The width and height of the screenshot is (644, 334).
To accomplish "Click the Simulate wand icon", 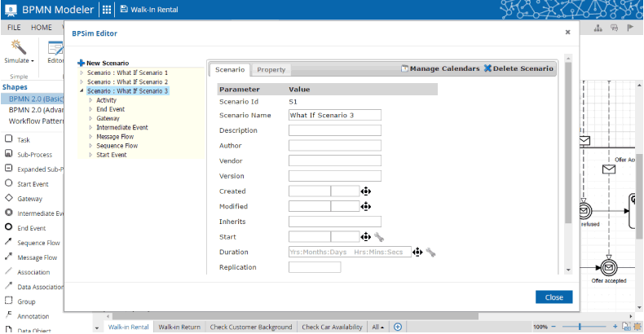I will click(17, 46).
